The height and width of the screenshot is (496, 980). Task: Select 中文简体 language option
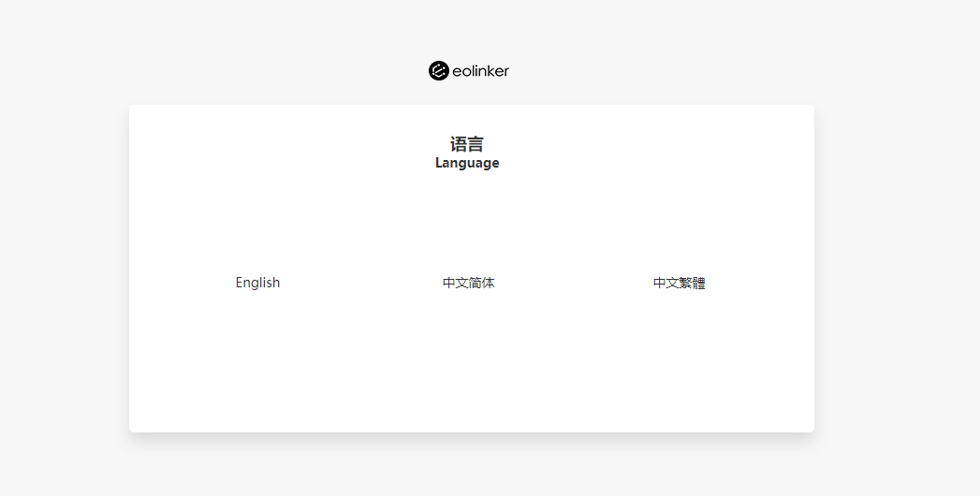tap(469, 283)
